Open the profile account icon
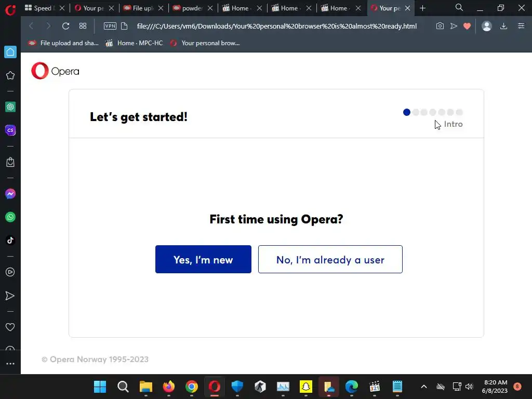Viewport: 532px width, 399px height. point(486,26)
